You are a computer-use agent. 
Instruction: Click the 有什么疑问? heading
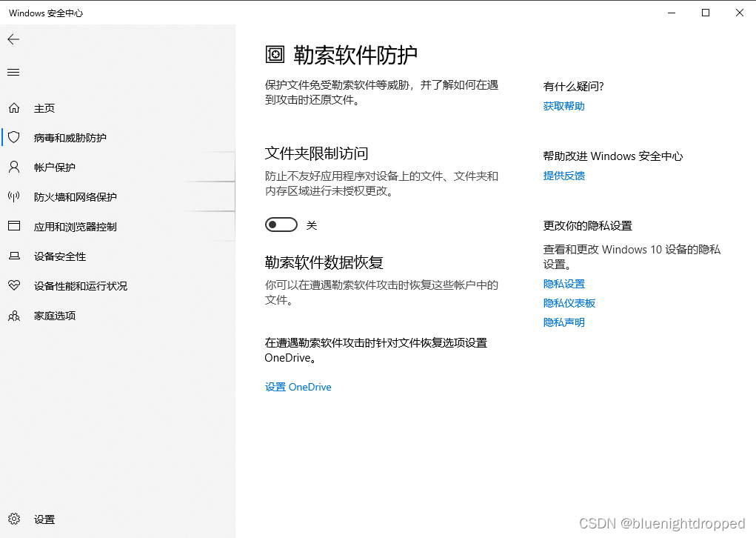click(x=573, y=87)
